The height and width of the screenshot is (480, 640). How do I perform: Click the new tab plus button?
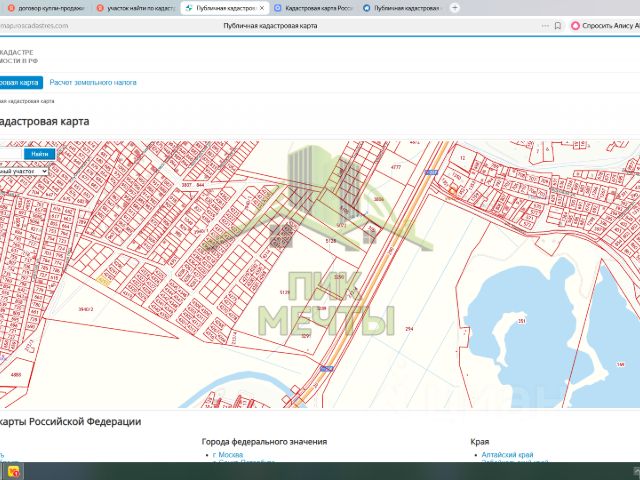pyautogui.click(x=456, y=8)
